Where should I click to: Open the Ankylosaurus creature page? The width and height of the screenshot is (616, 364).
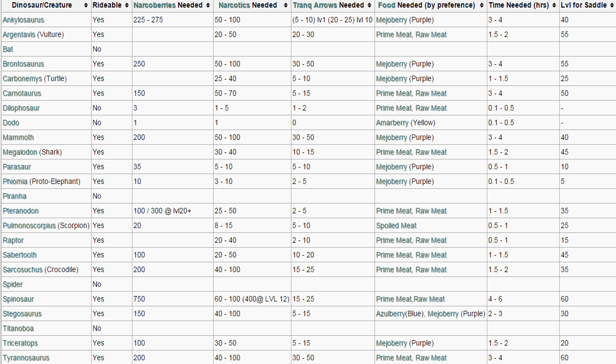click(23, 20)
